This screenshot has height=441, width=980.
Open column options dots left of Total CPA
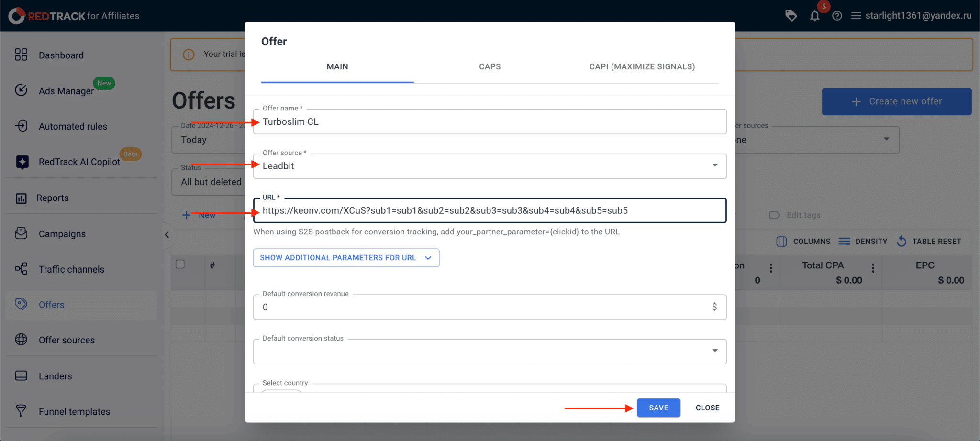click(x=771, y=268)
